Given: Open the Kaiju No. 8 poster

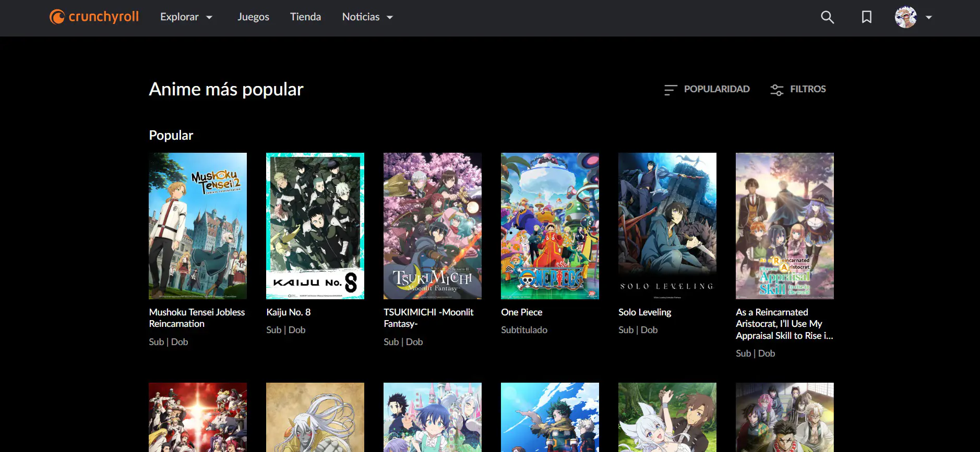Looking at the screenshot, I should 315,226.
